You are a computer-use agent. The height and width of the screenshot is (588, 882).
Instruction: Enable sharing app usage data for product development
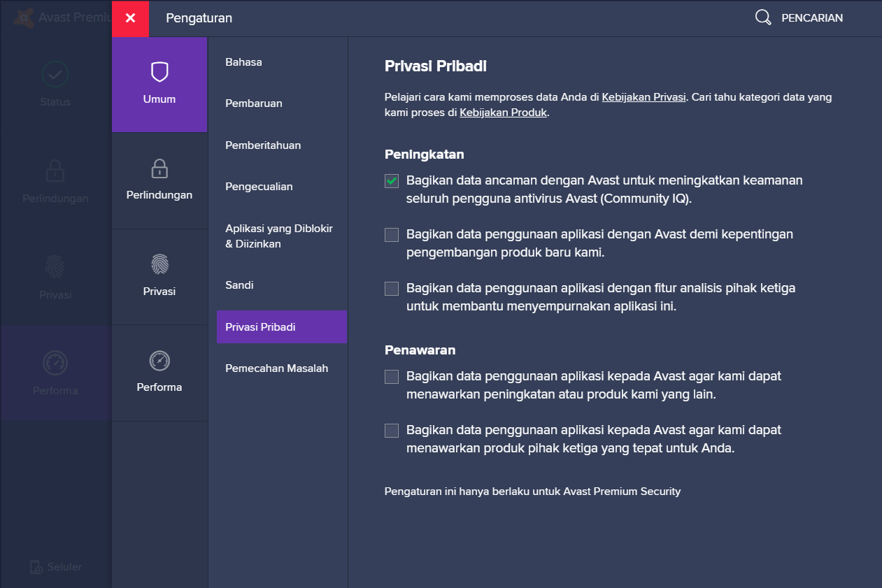tap(391, 234)
